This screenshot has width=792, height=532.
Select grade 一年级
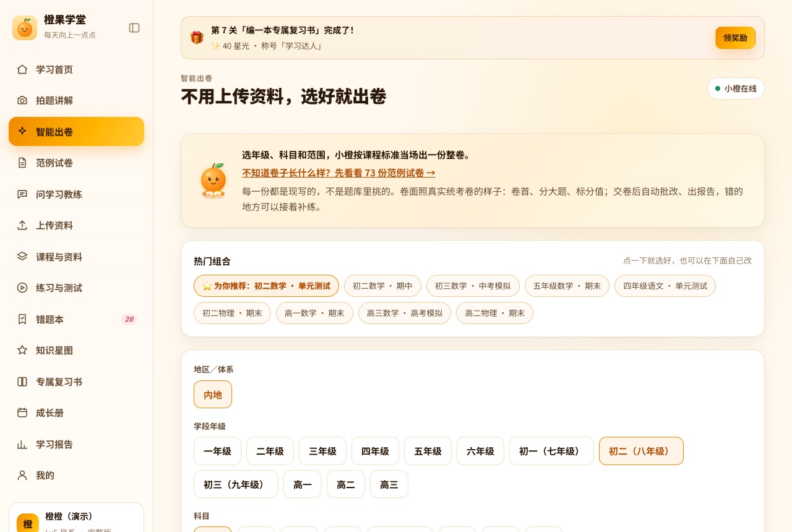click(x=217, y=451)
